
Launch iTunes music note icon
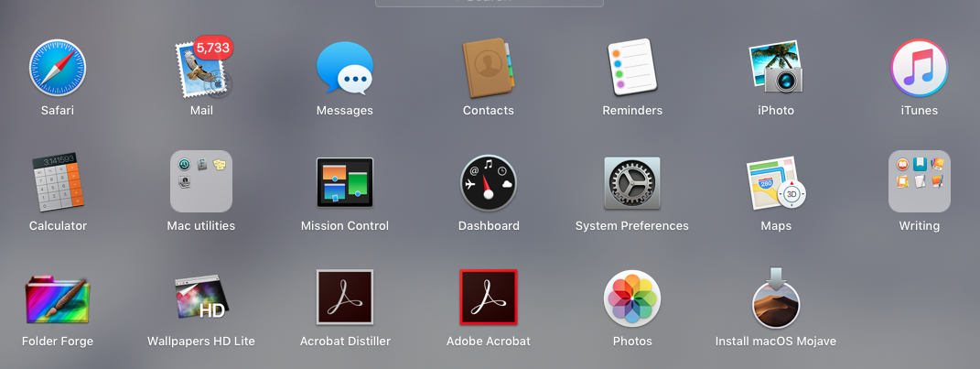point(920,68)
